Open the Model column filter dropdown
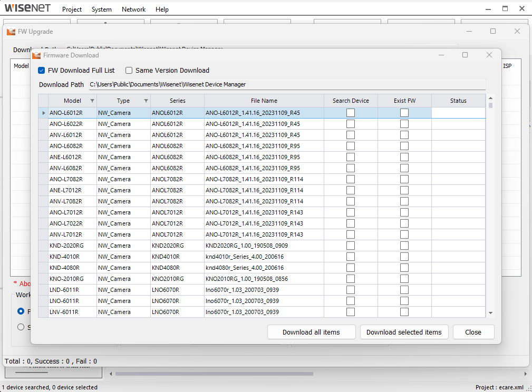532x392 pixels. tap(92, 101)
